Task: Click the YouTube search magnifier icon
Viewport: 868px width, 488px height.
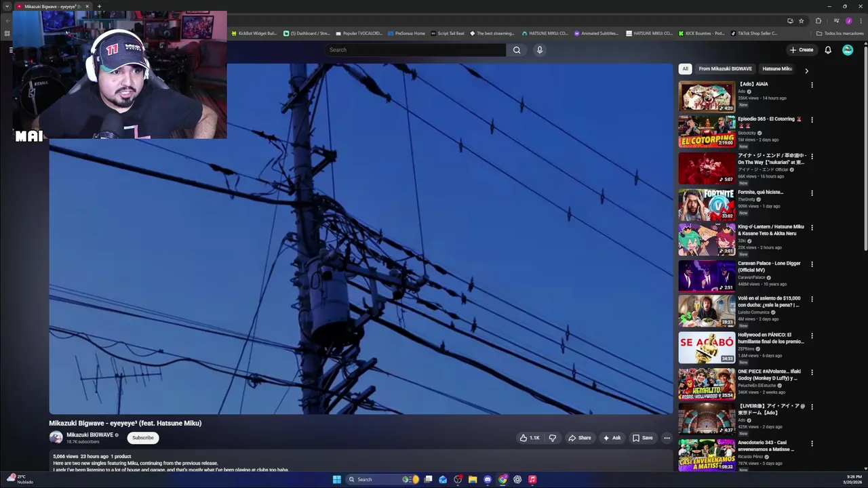Action: click(517, 49)
